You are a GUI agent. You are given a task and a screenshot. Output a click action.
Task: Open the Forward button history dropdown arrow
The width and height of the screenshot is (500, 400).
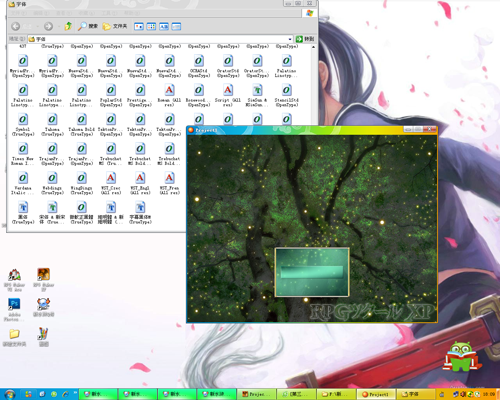(59, 26)
